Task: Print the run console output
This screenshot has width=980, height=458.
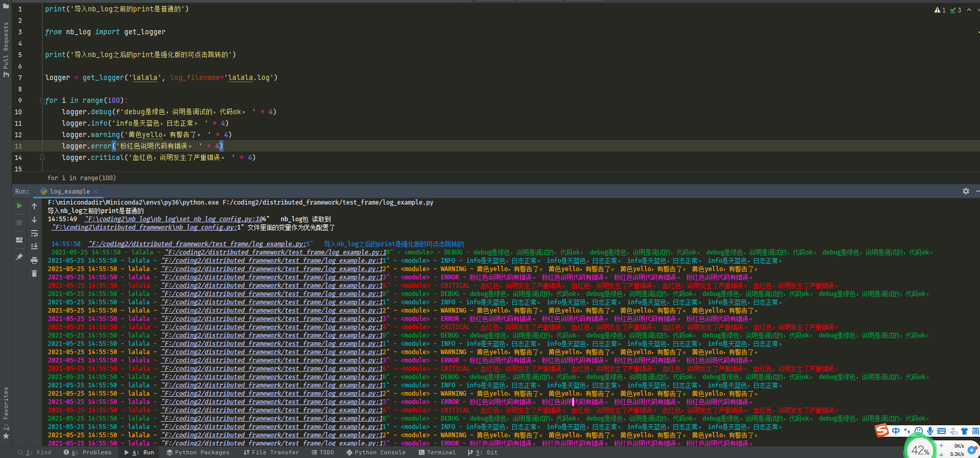Action: click(x=34, y=260)
